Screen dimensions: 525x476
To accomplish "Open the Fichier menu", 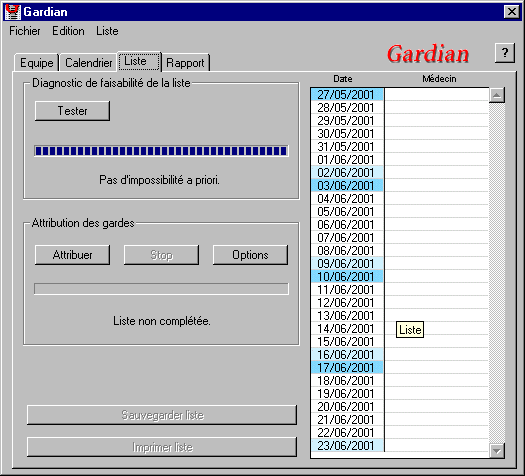I will point(24,31).
